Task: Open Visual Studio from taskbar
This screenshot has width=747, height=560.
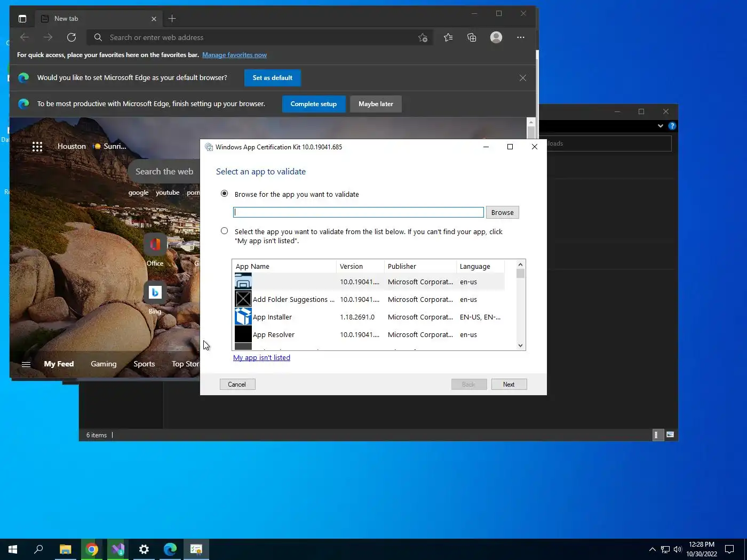Action: (118, 549)
